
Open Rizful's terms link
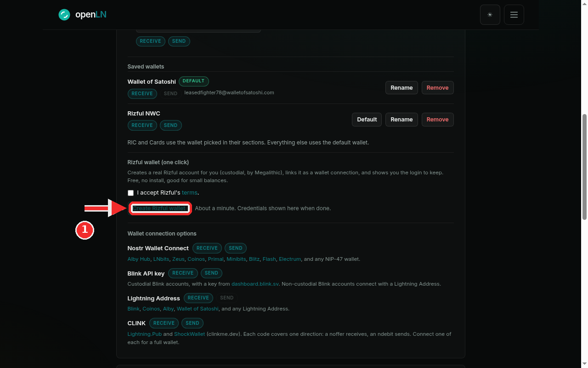point(189,193)
